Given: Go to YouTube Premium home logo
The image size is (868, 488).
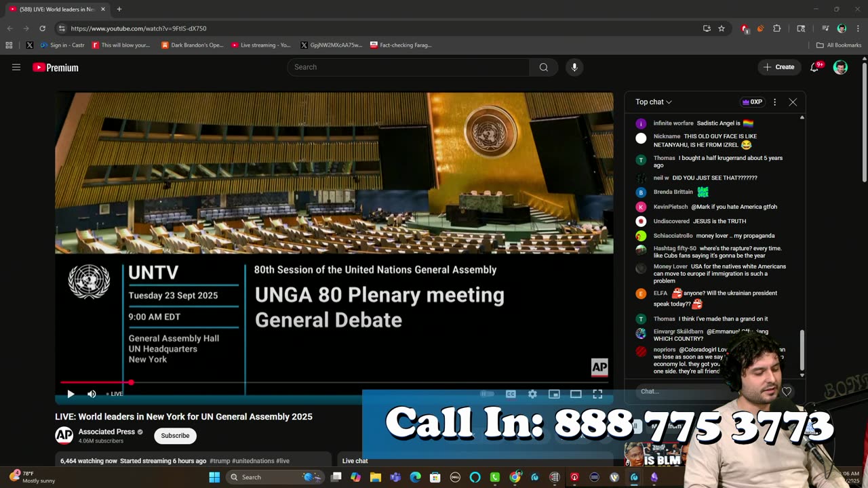Looking at the screenshot, I should pyautogui.click(x=56, y=67).
